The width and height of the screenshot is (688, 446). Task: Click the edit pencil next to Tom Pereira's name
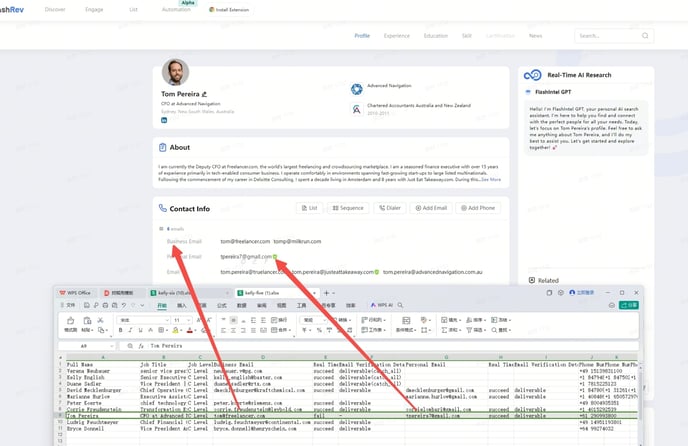click(x=204, y=94)
